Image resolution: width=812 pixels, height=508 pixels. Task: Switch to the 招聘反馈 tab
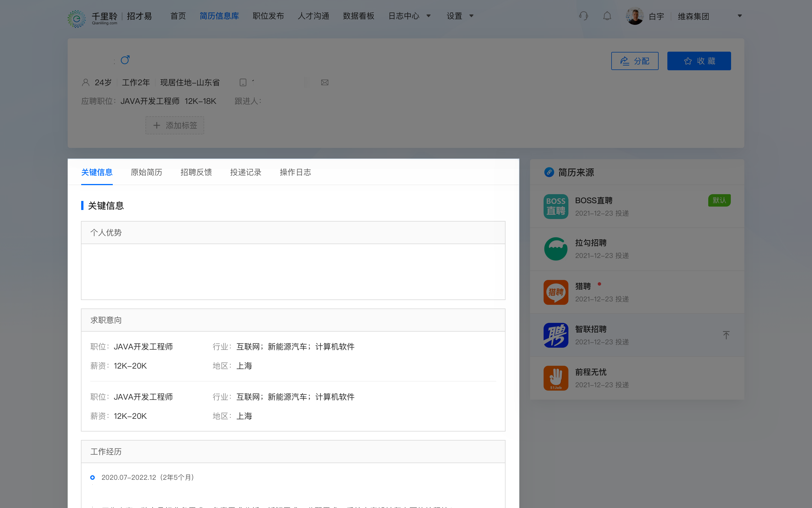(x=196, y=172)
